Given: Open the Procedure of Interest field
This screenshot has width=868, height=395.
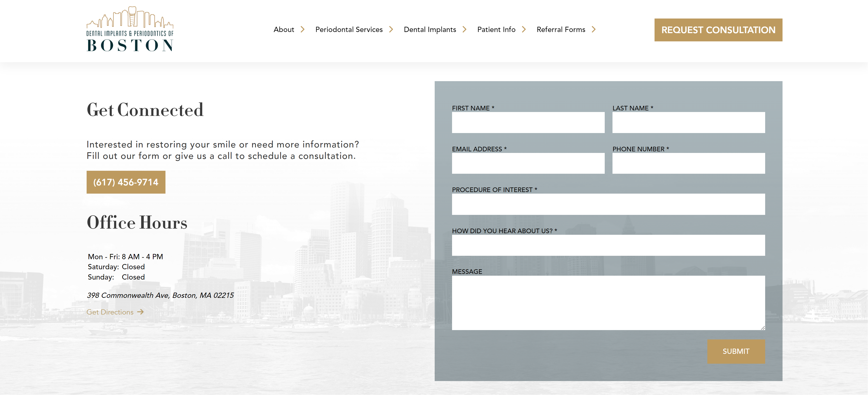Looking at the screenshot, I should pyautogui.click(x=608, y=204).
